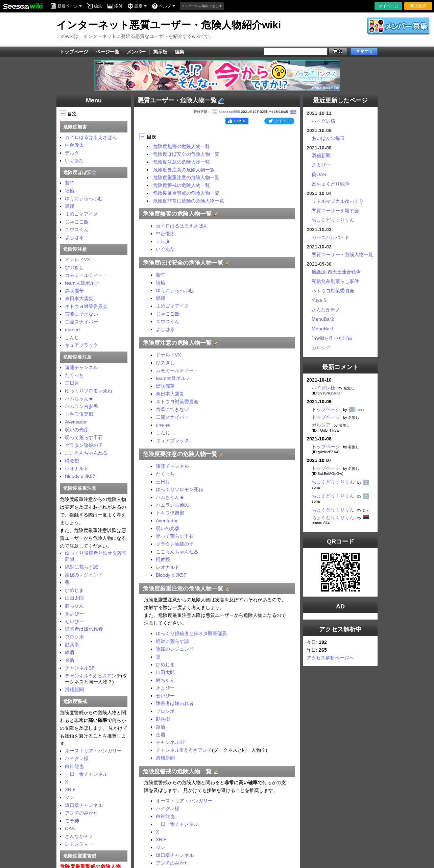Viewport: 434px width, 868px height.
Task: Click the QR code image
Action: pos(340,572)
